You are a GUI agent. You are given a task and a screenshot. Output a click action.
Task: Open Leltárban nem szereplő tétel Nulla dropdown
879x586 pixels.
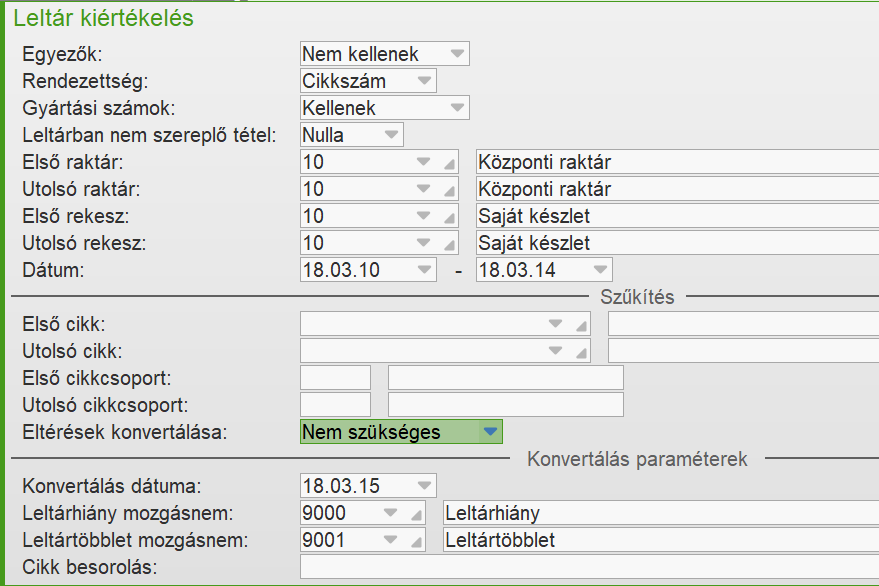click(390, 135)
